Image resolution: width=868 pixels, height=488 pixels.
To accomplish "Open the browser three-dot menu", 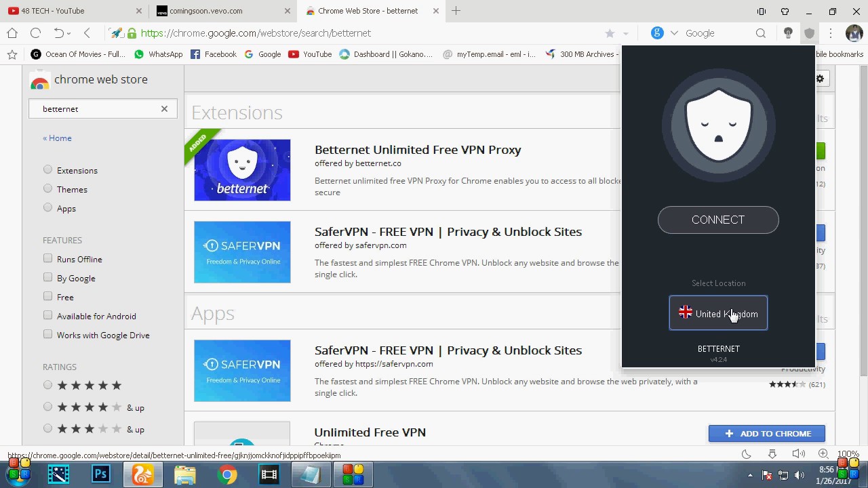I will click(x=830, y=33).
